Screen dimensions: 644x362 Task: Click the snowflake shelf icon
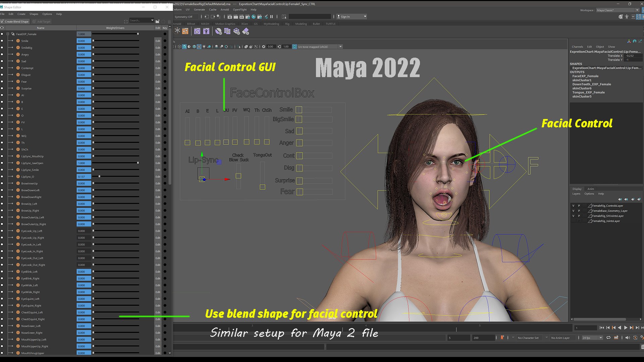(x=177, y=31)
